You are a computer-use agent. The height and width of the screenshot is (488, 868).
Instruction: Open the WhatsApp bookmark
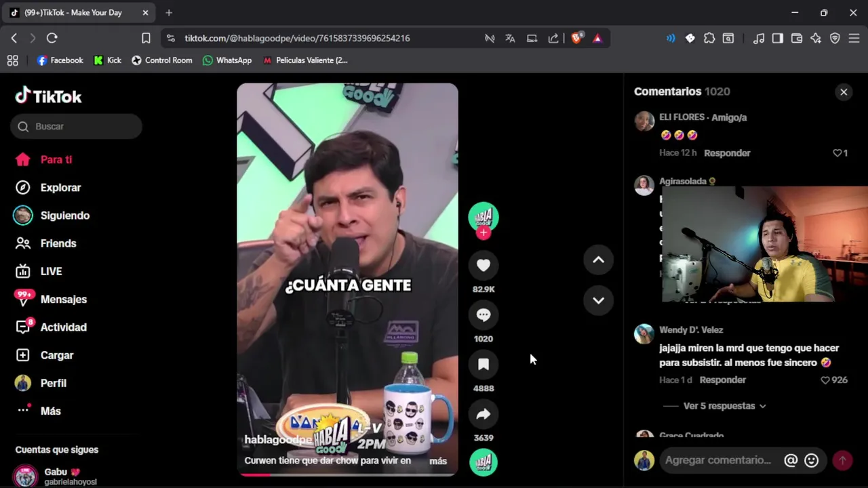point(227,60)
